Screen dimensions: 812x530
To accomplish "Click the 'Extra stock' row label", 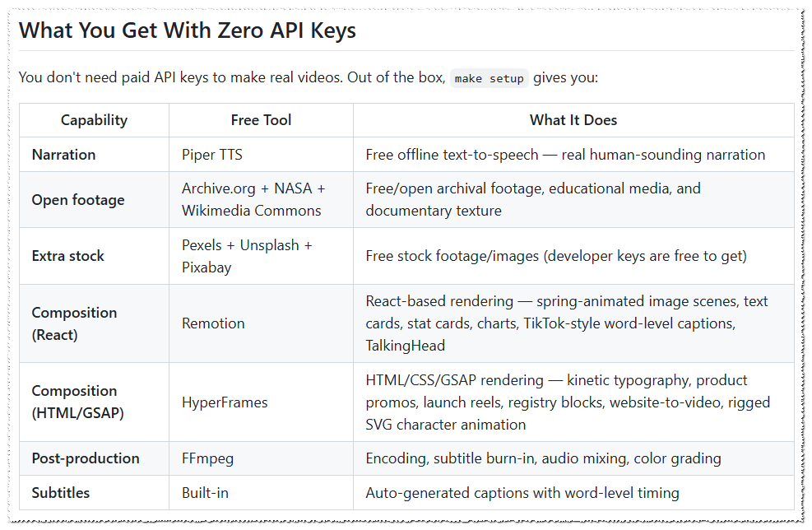I will (x=67, y=256).
